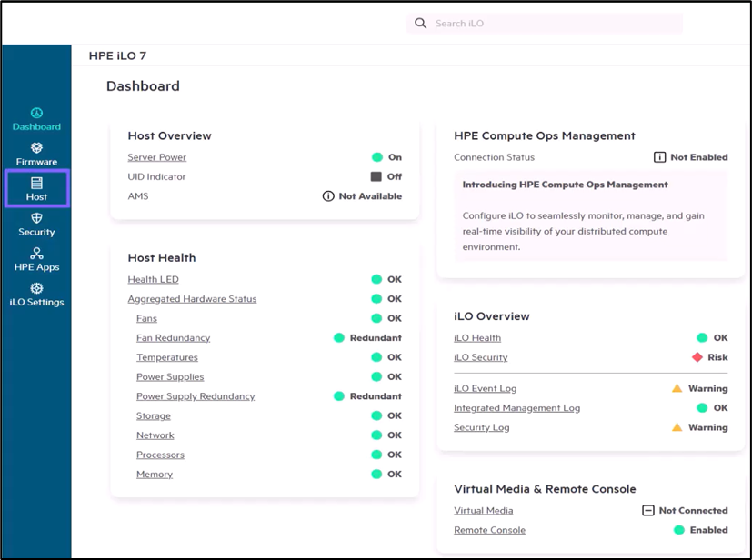This screenshot has height=560, width=752.
Task: Click the UID Indicator Off square icon
Action: tap(376, 176)
